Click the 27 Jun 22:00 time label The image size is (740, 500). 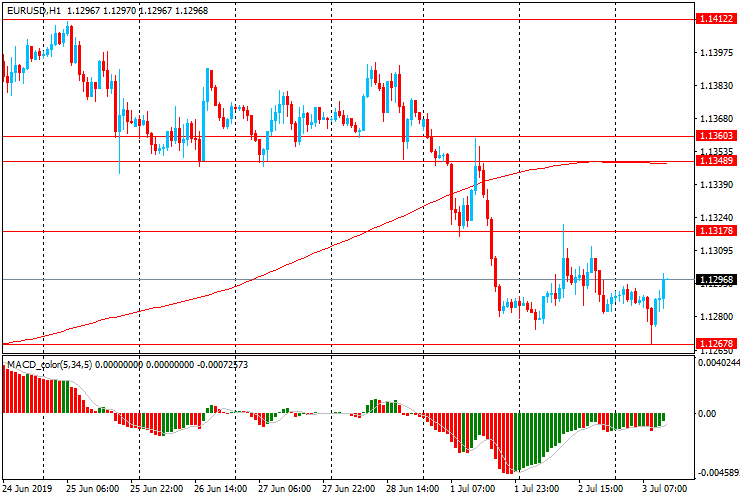click(349, 488)
